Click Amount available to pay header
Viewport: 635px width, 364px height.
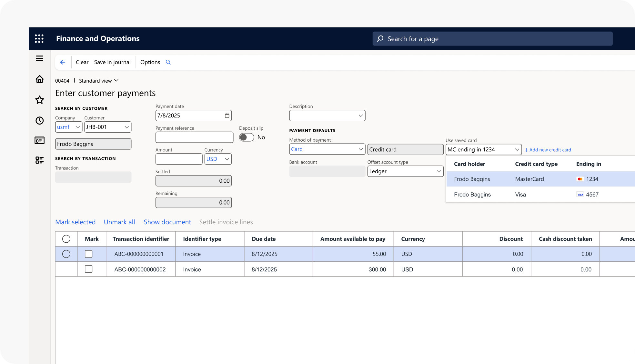tap(353, 239)
